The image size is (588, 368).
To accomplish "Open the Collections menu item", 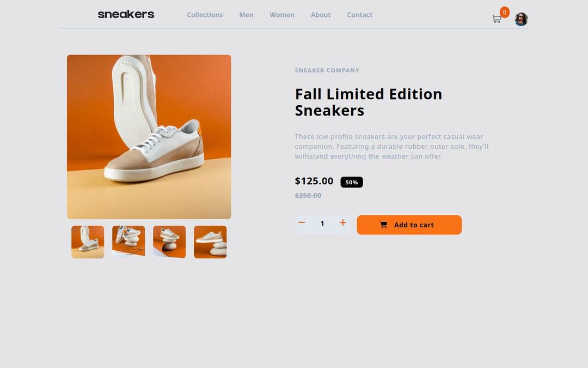I will point(205,15).
